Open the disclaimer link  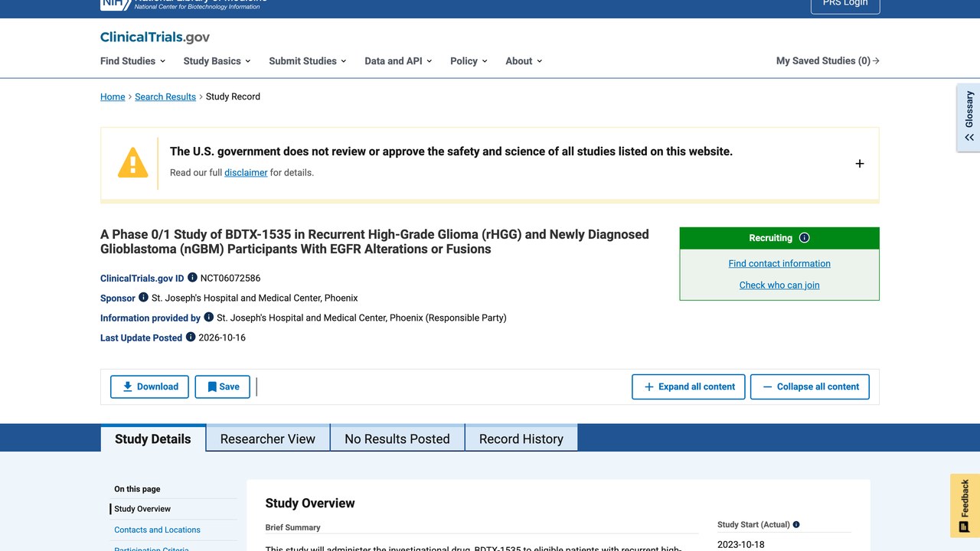click(x=246, y=173)
